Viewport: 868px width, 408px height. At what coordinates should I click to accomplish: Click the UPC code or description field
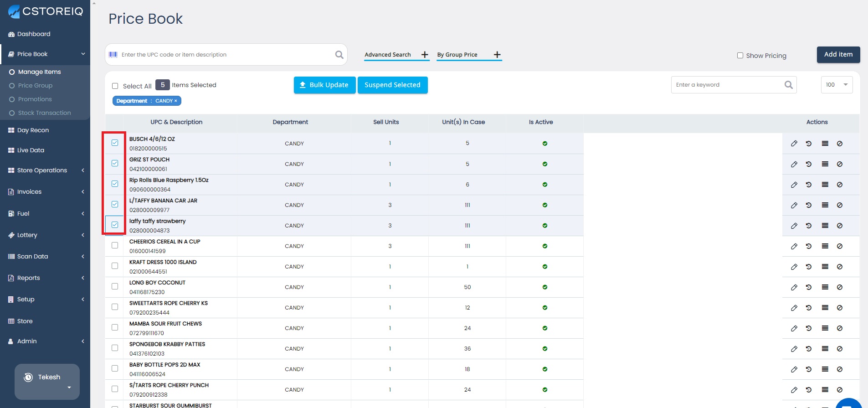click(226, 55)
